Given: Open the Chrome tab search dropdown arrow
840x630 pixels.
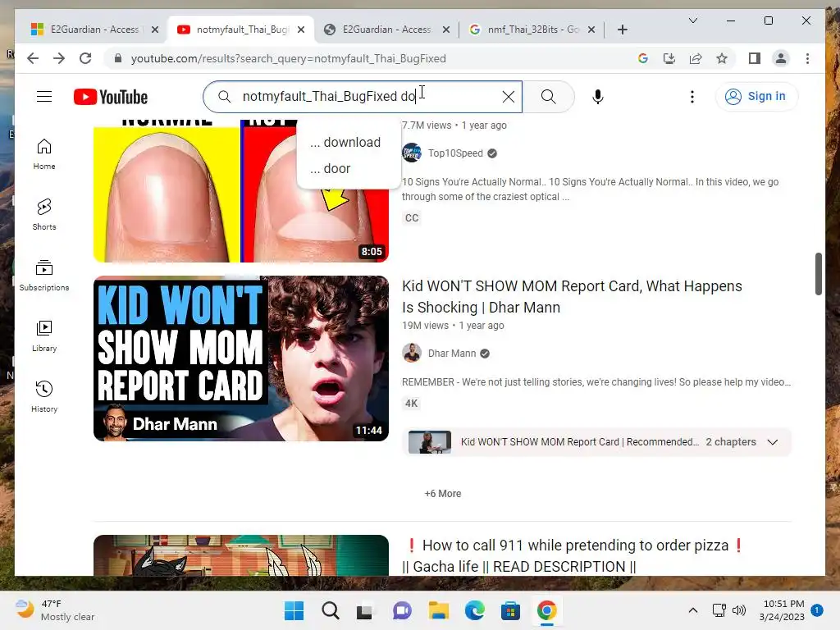Looking at the screenshot, I should point(692,21).
